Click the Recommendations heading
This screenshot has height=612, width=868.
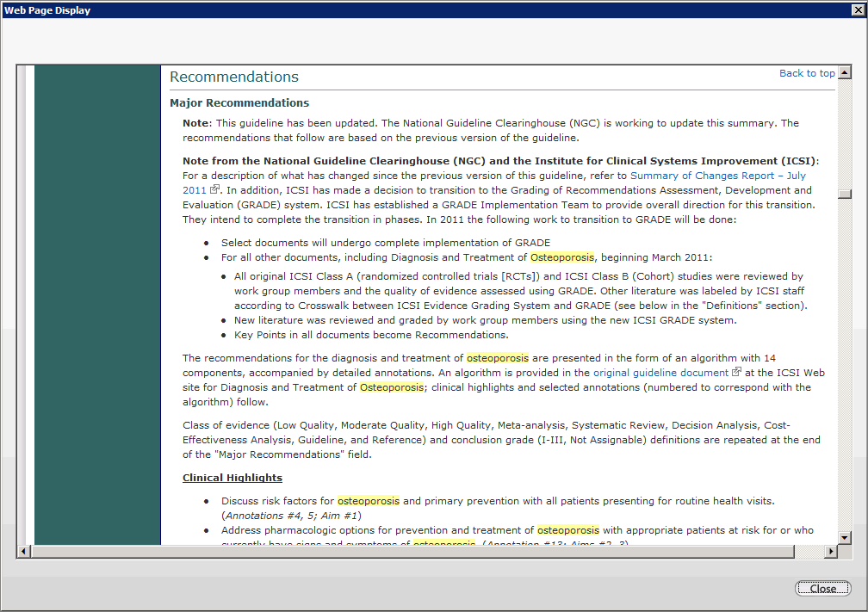234,77
